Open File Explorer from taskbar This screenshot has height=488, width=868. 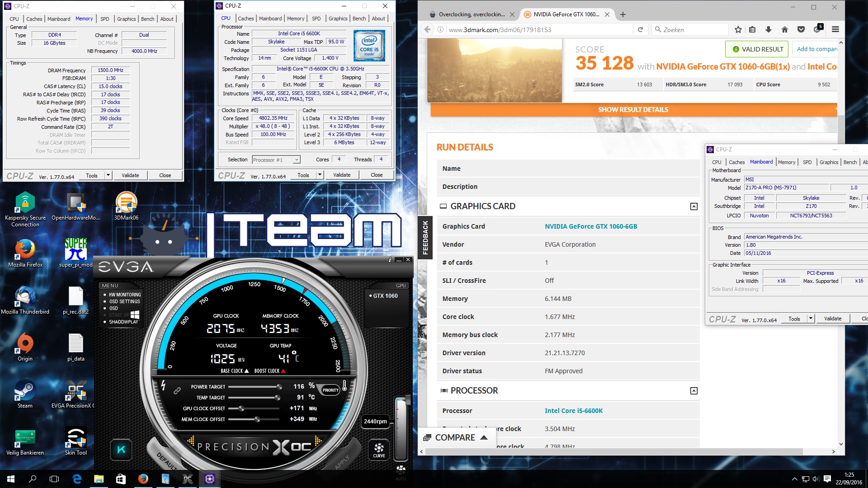(99, 479)
